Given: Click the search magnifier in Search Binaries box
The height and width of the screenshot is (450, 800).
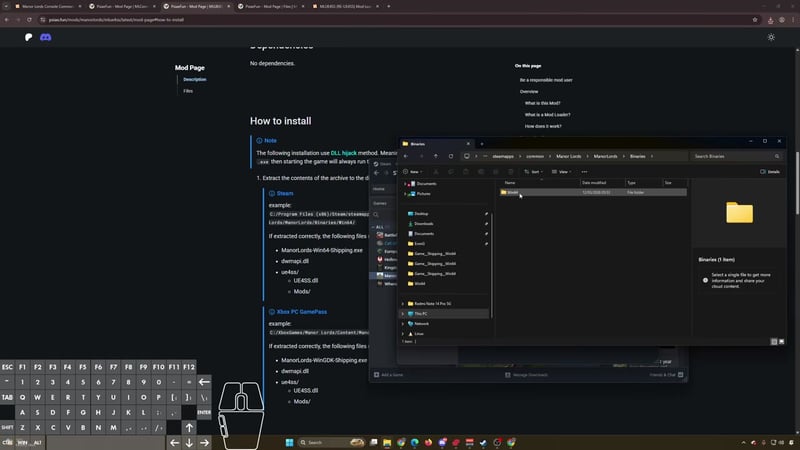Looking at the screenshot, I should click(777, 156).
